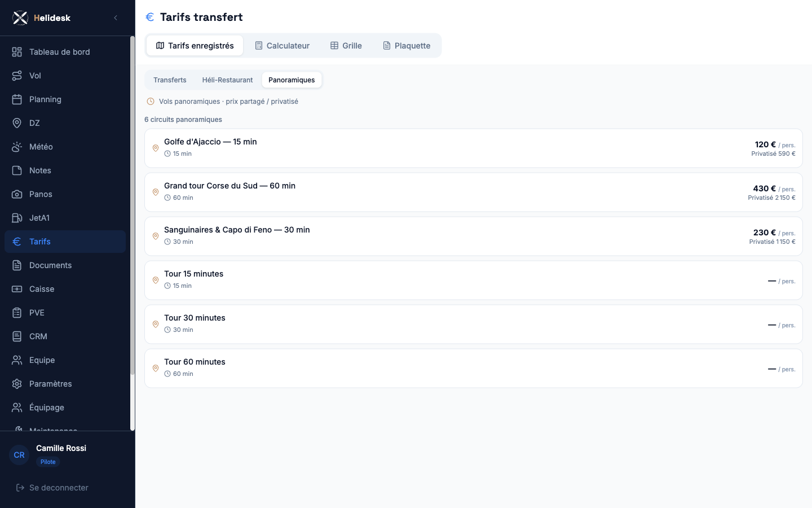This screenshot has height=508, width=812.
Task: Open the Planning calendar icon
Action: (x=17, y=99)
